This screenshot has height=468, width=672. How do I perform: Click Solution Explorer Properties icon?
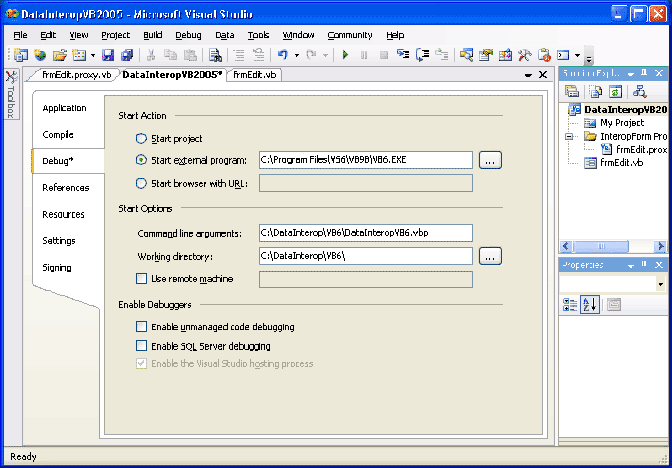572,91
